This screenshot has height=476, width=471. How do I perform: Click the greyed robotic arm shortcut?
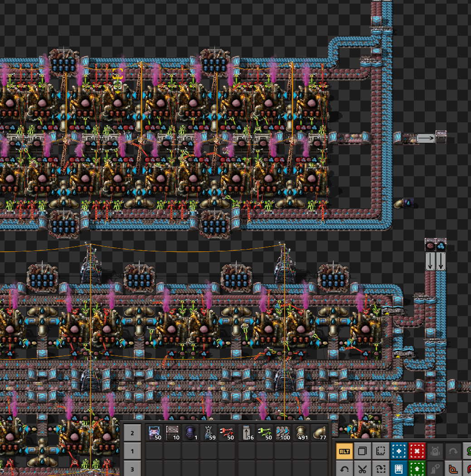point(435,469)
